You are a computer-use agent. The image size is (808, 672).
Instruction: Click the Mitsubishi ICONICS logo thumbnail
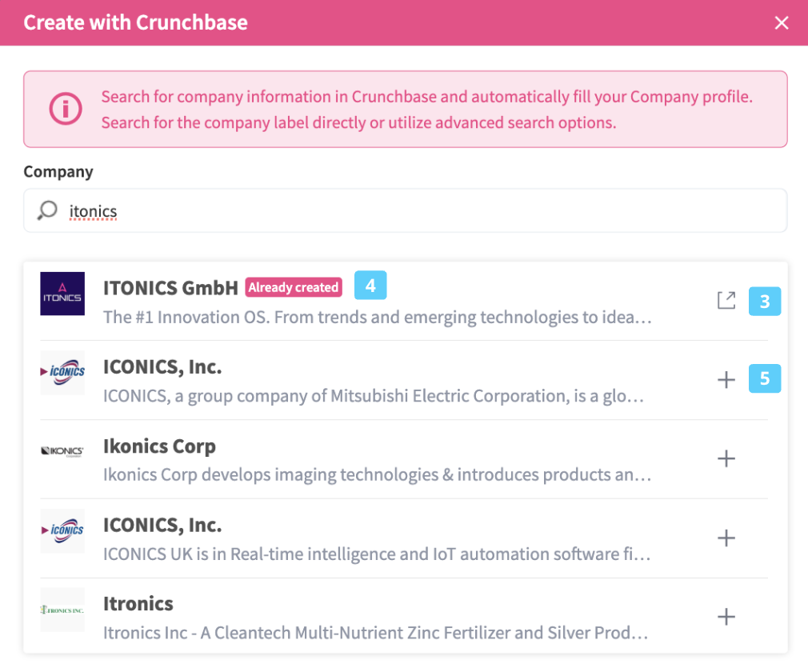click(62, 372)
